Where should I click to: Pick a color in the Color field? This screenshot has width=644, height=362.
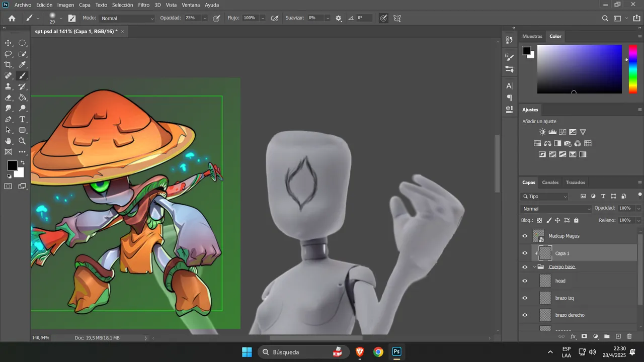[580, 69]
